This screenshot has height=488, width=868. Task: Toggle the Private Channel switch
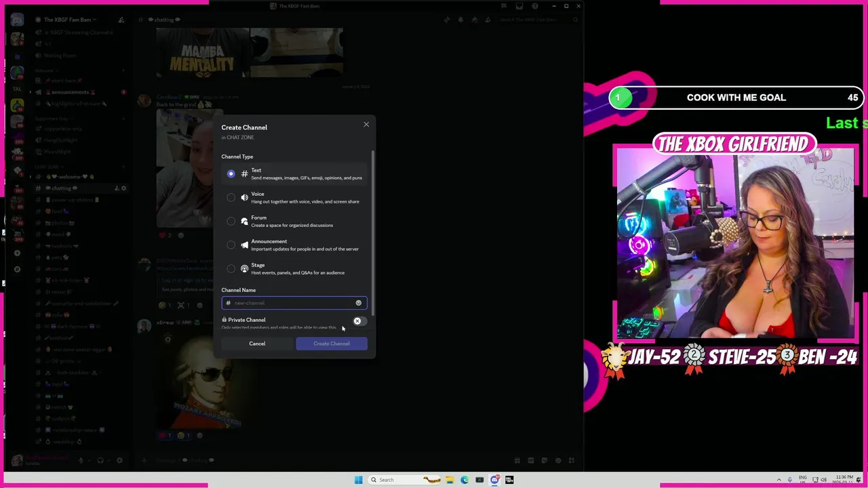pyautogui.click(x=359, y=321)
